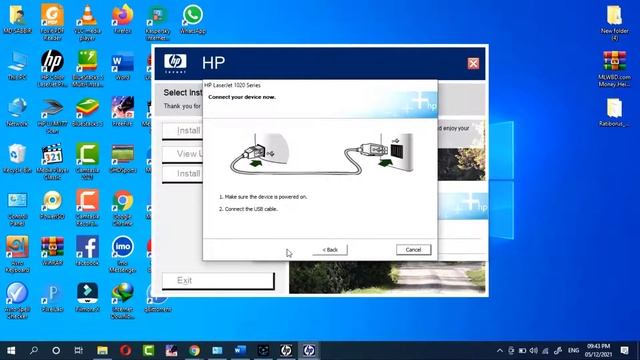Open File Explorer from the taskbar

pos(102,350)
